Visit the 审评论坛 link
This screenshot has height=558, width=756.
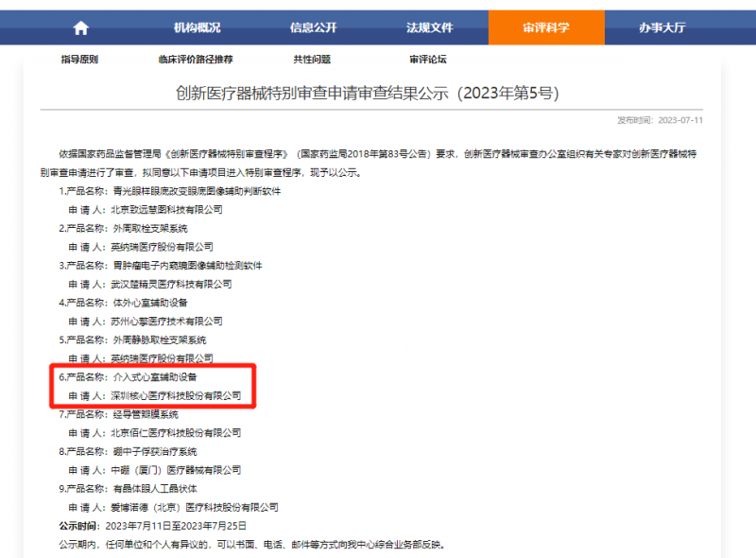coord(427,60)
